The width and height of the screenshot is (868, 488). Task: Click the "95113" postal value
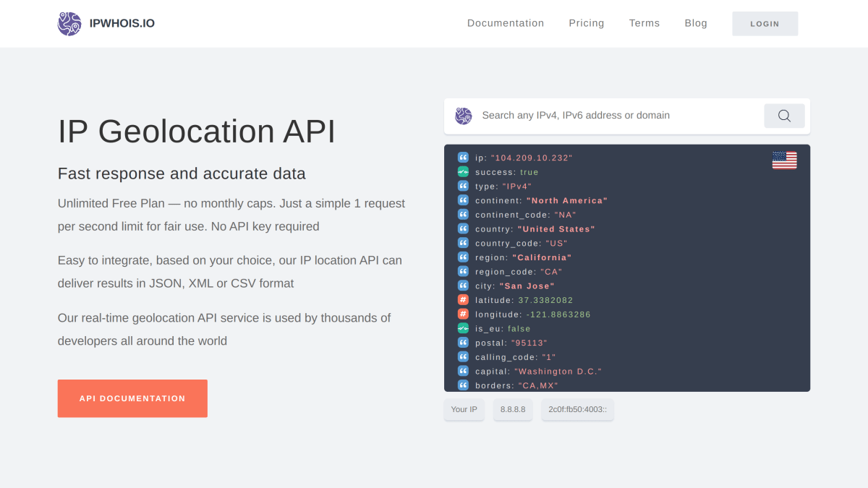[x=529, y=343]
